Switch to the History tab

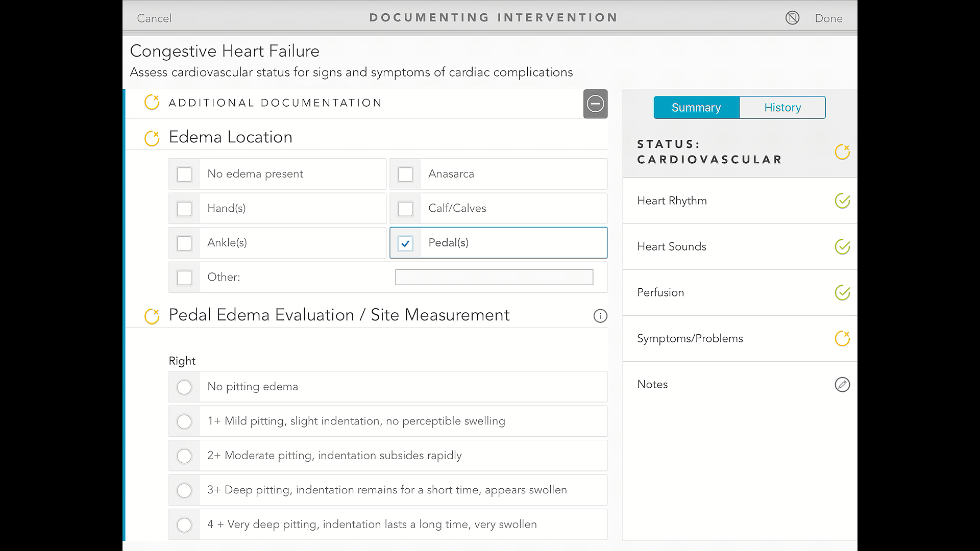click(782, 108)
